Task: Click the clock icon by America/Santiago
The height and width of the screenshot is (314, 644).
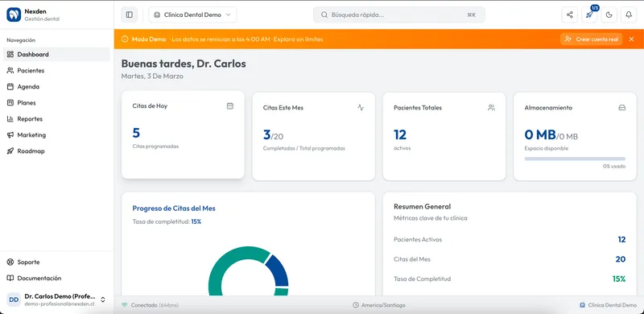Action: (356, 305)
